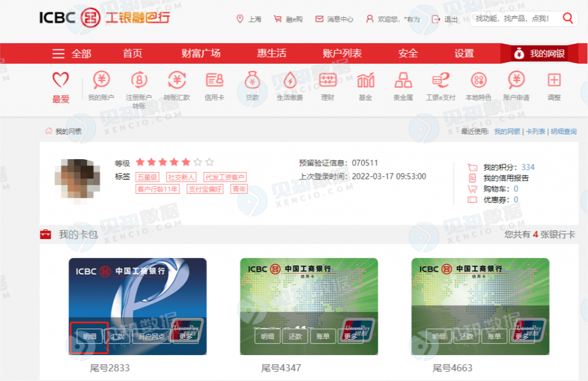Click the 工银e支付 payment icon
The width and height of the screenshot is (588, 381).
[x=440, y=80]
